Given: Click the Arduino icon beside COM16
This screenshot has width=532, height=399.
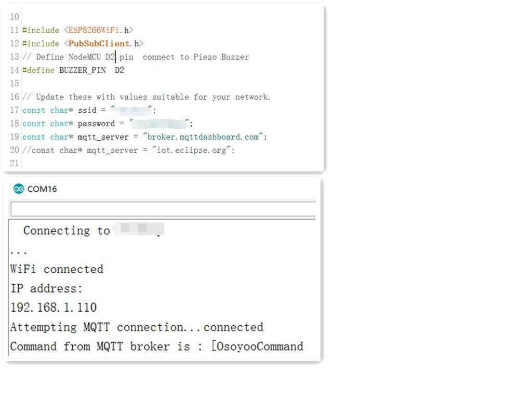Looking at the screenshot, I should [19, 189].
